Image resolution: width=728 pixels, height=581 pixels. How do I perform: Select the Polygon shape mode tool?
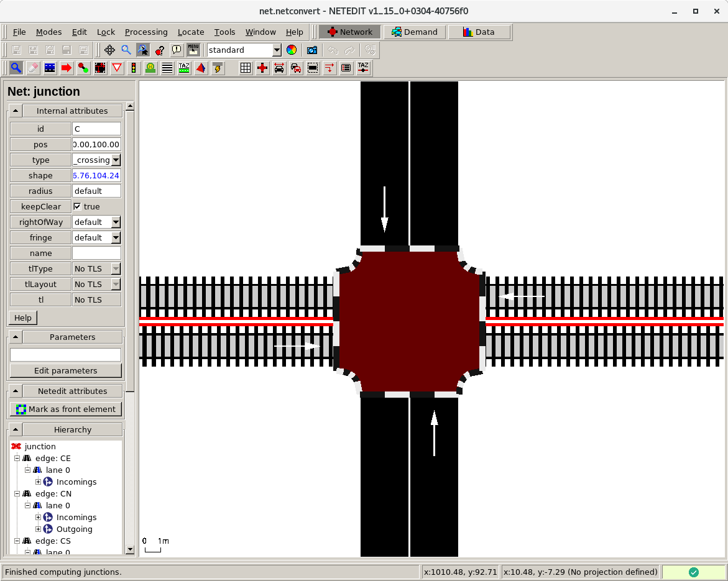tap(201, 68)
